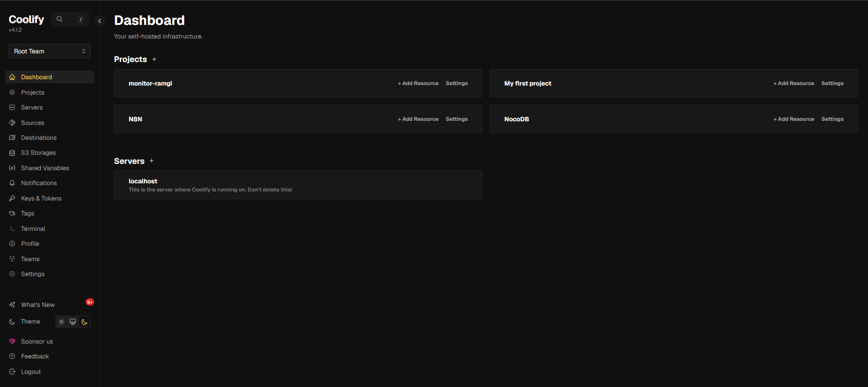Viewport: 868px width, 387px height.
Task: Open the monitor-ramgi project card title
Action: pos(150,83)
